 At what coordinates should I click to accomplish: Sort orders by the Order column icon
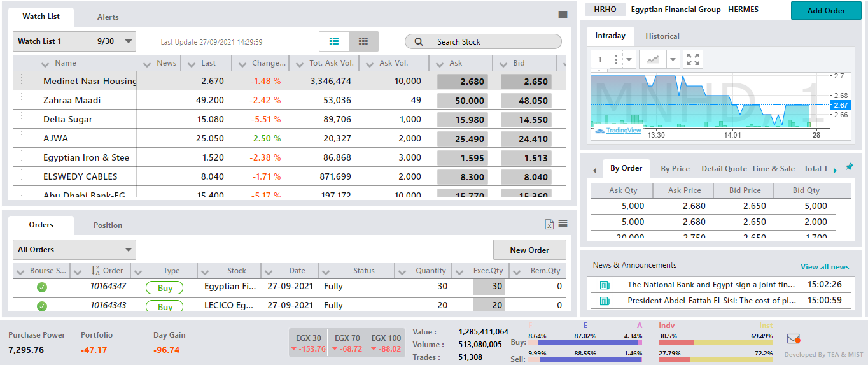(95, 271)
